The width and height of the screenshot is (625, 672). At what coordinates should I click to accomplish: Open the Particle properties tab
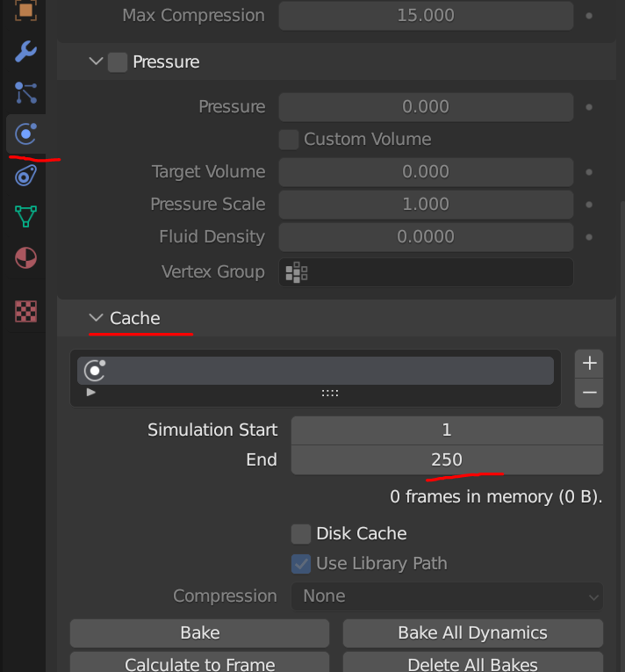[x=25, y=92]
